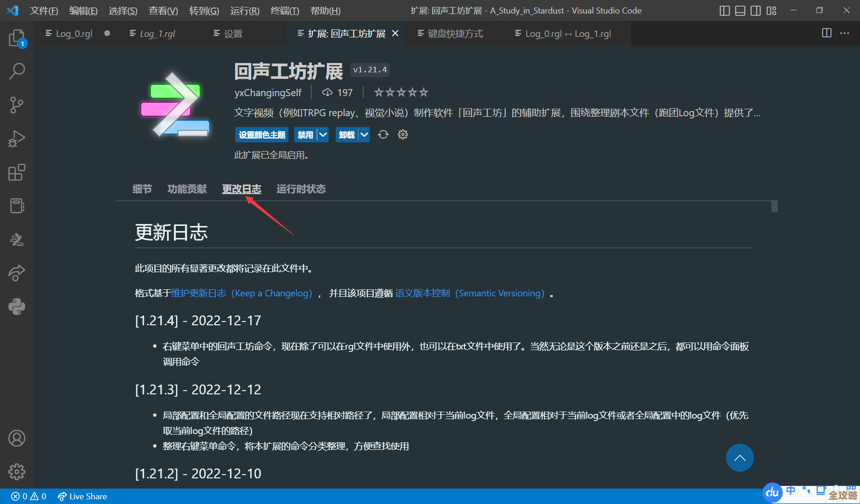Reload the 回声工坊扩展 extension via circular arrows icon

click(x=383, y=134)
